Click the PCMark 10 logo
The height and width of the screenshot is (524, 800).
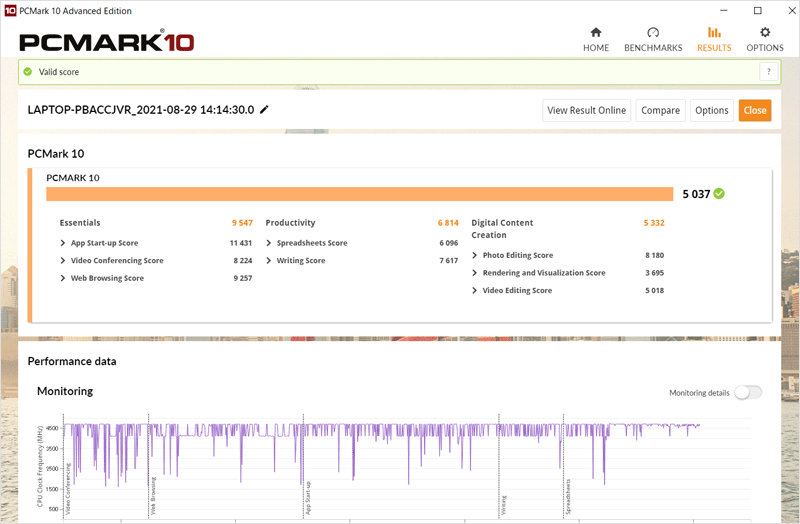point(107,41)
